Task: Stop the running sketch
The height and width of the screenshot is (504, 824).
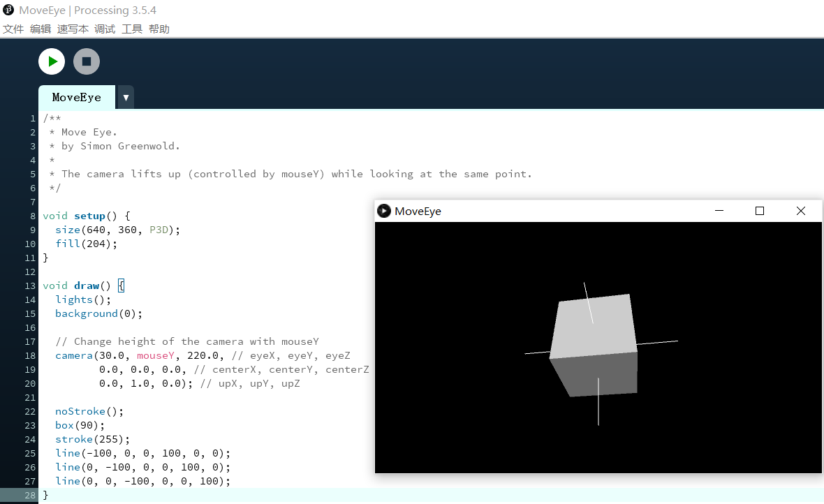Action: [x=86, y=61]
